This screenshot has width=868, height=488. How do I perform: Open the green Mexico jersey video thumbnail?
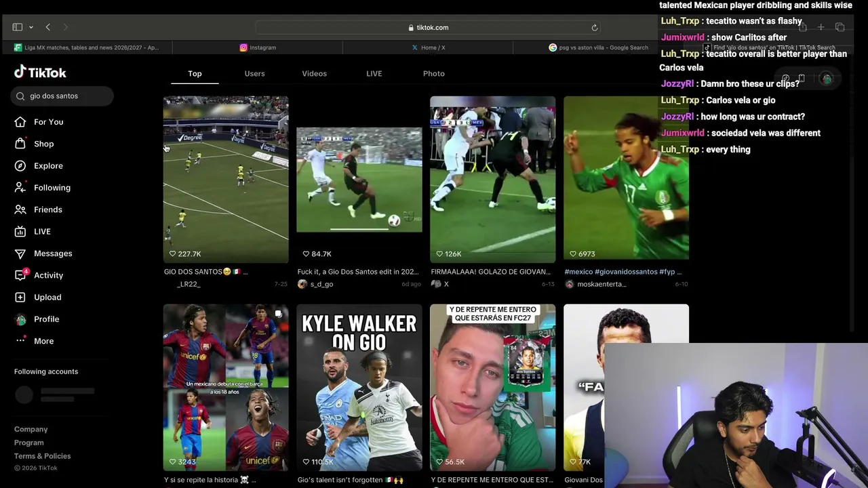(626, 180)
